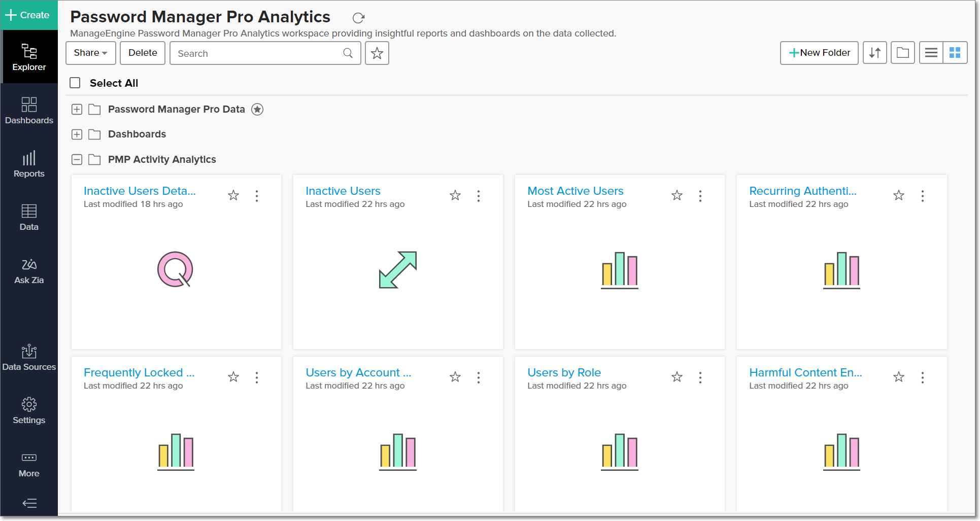Switch to grid tile view
The height and width of the screenshot is (521, 980).
point(955,53)
